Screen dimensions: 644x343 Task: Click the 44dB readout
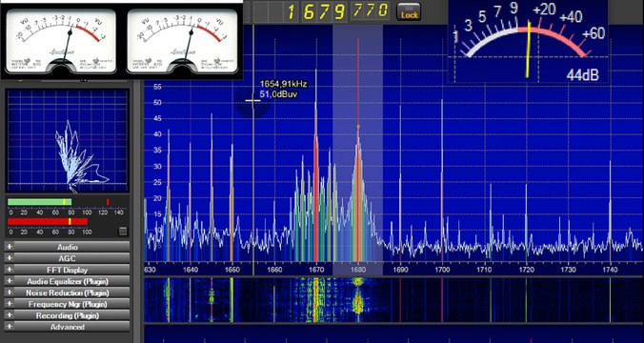pos(582,75)
